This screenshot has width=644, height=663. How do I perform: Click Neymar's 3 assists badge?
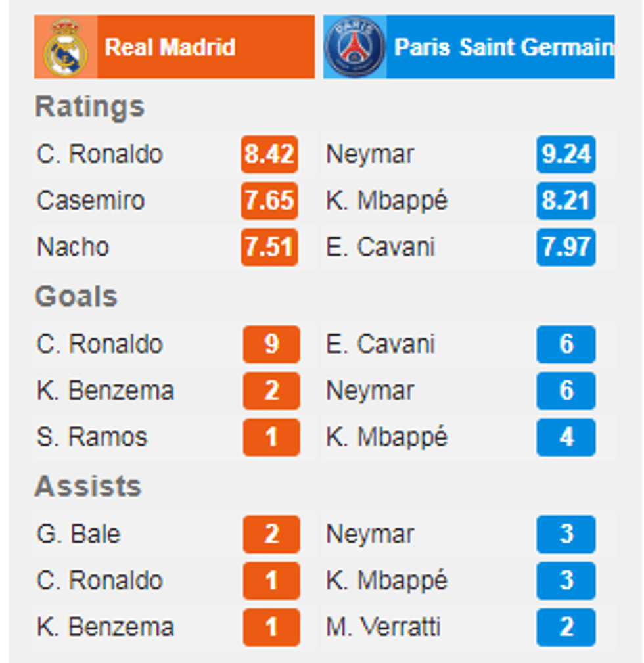(x=566, y=534)
